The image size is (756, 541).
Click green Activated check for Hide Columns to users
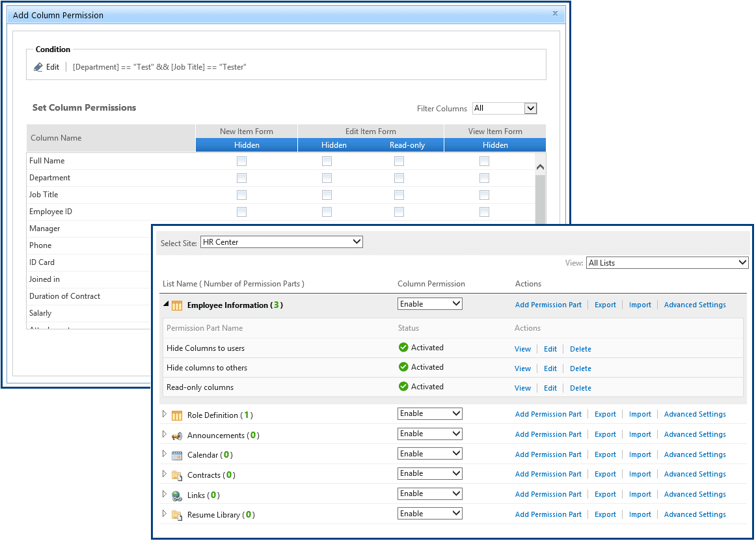pyautogui.click(x=403, y=348)
